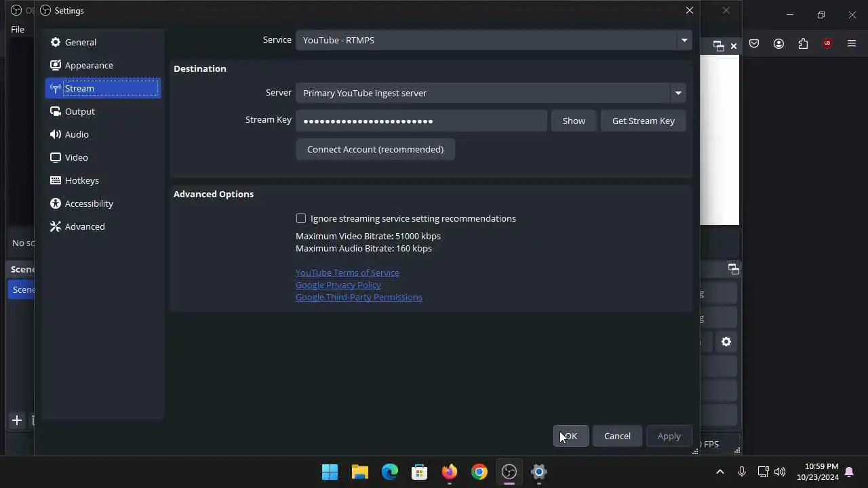
Task: Open Firefox account icon in browser
Action: coord(778,43)
